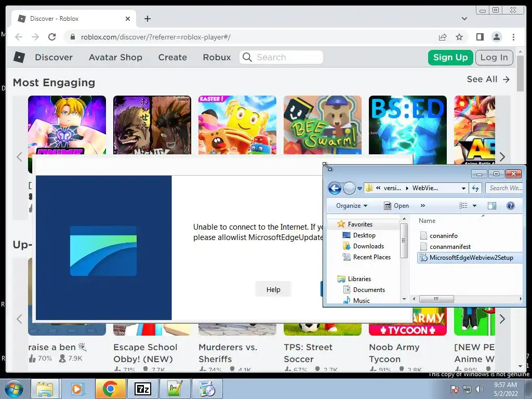
Task: Open Avatar Shop in Roblox nav
Action: tap(115, 57)
